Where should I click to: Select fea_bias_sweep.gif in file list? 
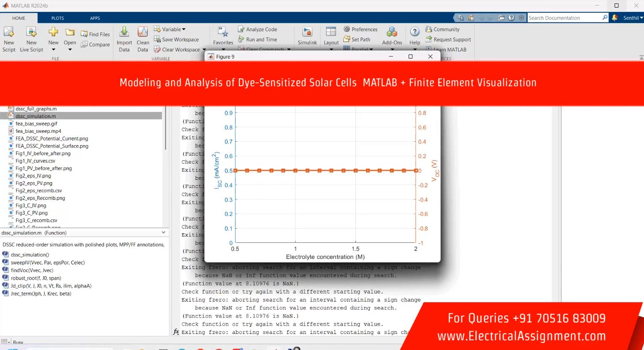[36, 124]
